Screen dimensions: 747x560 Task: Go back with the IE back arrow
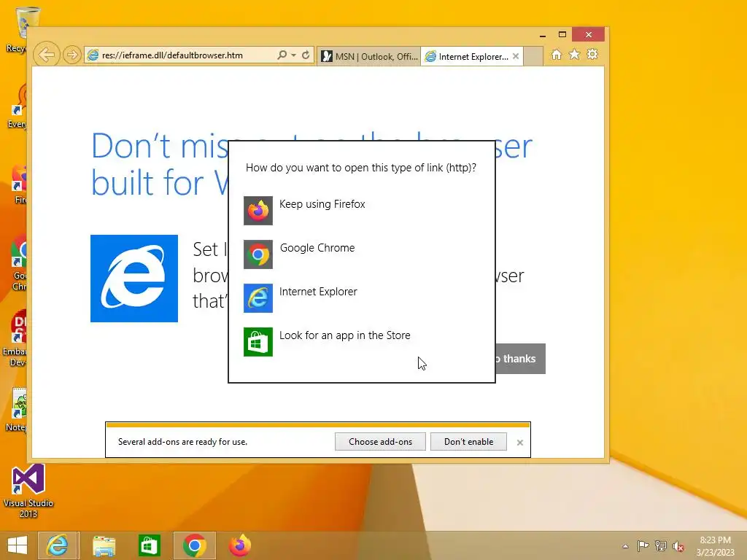(47, 55)
